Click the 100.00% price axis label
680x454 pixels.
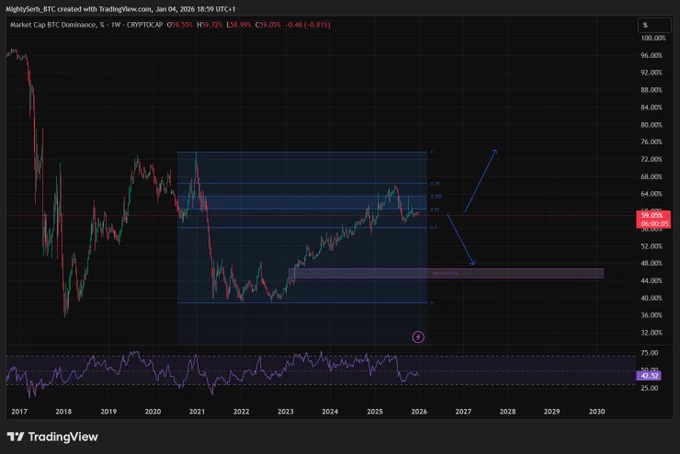(x=653, y=38)
